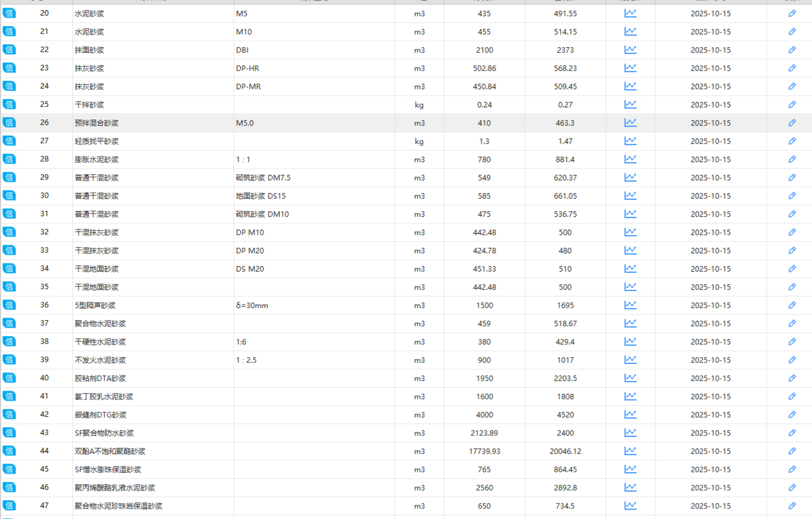Open price trend chart for 水泥砂浆 M5
This screenshot has height=519, width=812.
point(630,13)
